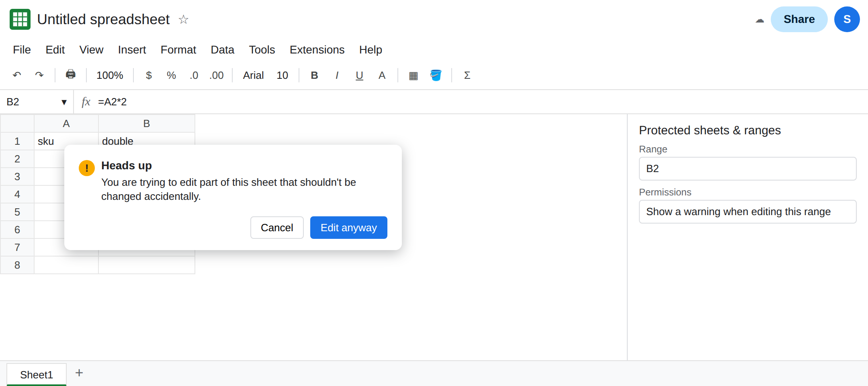Click the select-all corner cell
The image size is (868, 386).
17,123
